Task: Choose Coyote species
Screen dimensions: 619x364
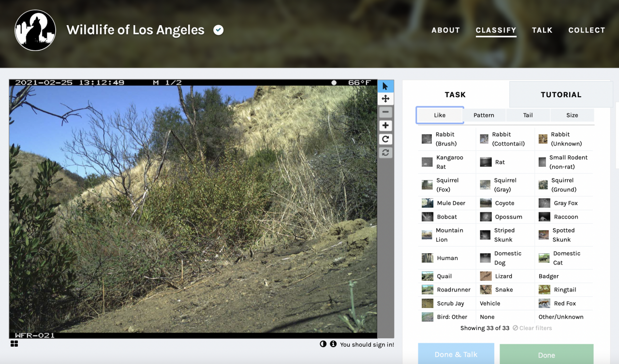Action: click(x=505, y=203)
